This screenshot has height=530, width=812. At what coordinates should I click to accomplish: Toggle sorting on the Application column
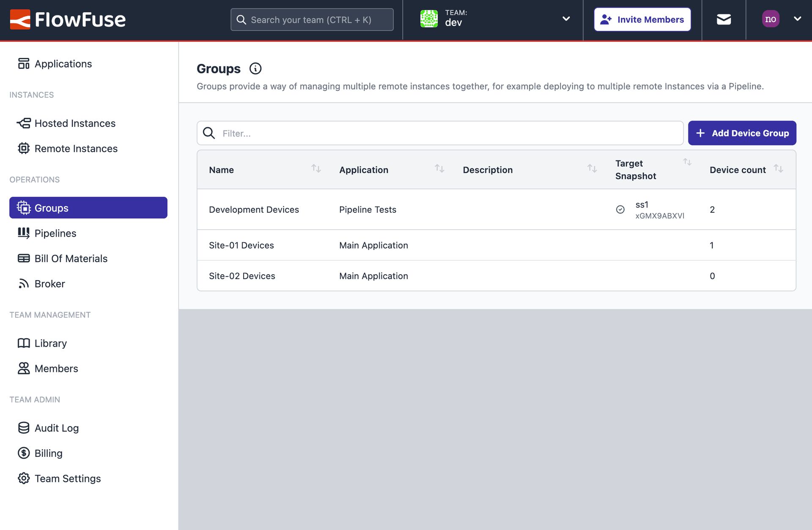[x=440, y=168]
